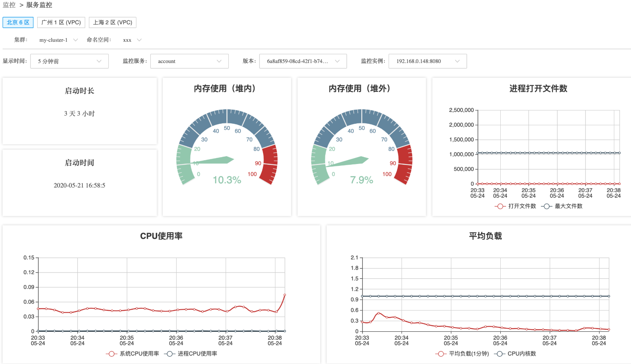Viewport: 631px width, 364px height.
Task: Open the 版本 6a8af859 dropdown
Action: click(303, 61)
